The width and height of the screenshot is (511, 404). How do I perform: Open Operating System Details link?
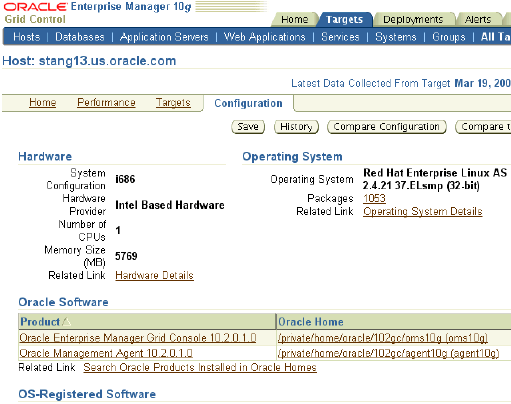click(x=423, y=211)
